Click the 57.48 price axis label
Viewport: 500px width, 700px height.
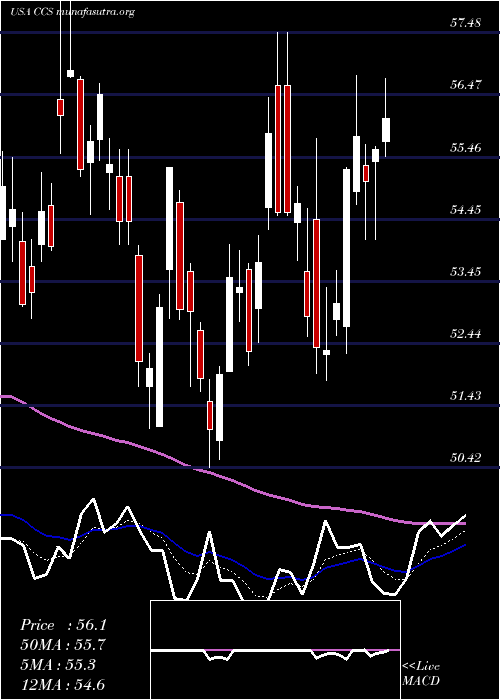click(x=465, y=22)
